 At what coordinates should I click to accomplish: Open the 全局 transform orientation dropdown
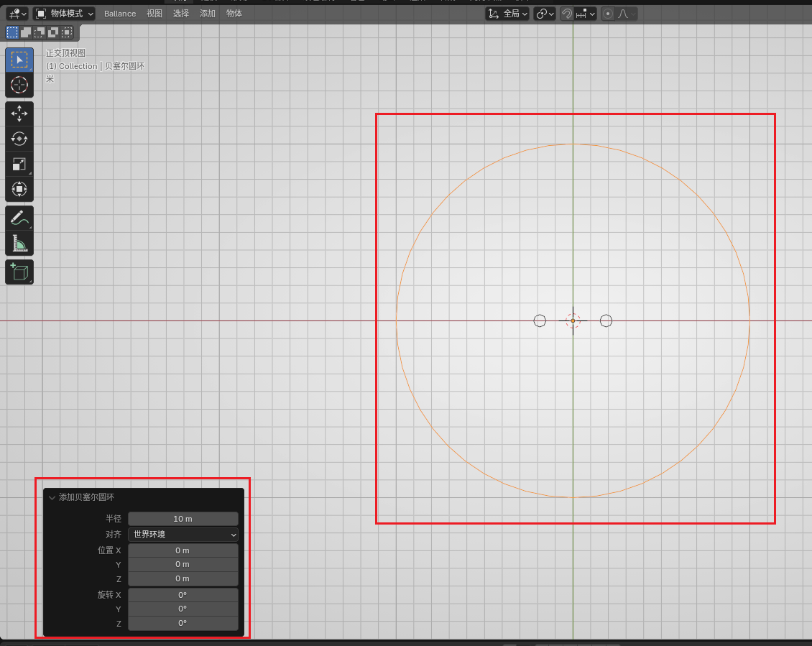(507, 14)
